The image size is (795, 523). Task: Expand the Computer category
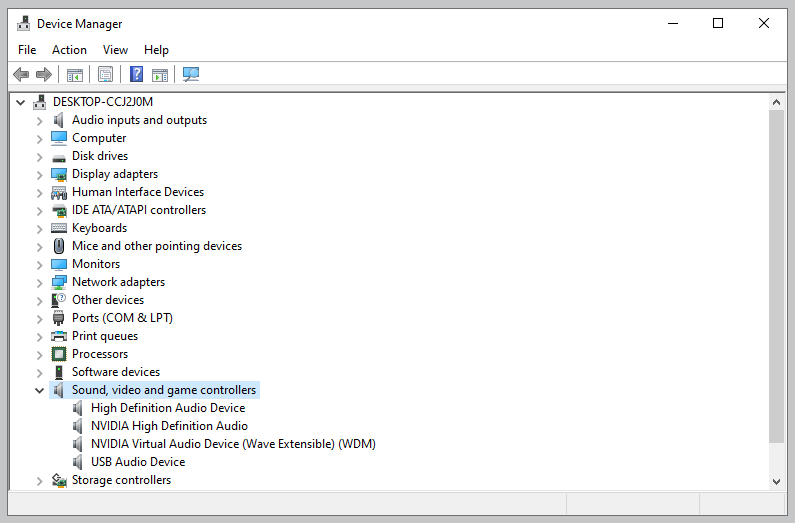(x=40, y=138)
